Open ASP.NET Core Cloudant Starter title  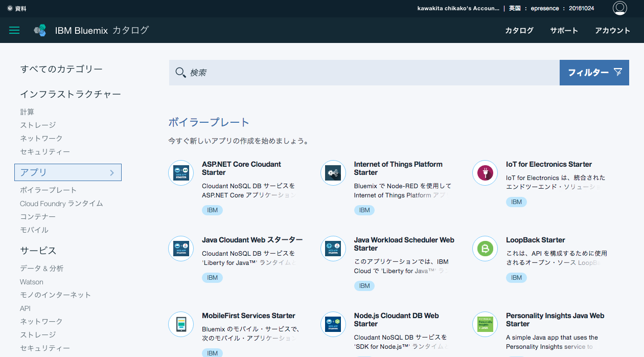click(241, 168)
